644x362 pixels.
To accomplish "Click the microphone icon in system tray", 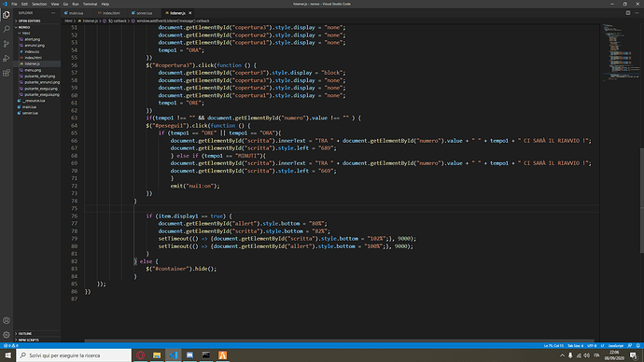I will pos(570,355).
